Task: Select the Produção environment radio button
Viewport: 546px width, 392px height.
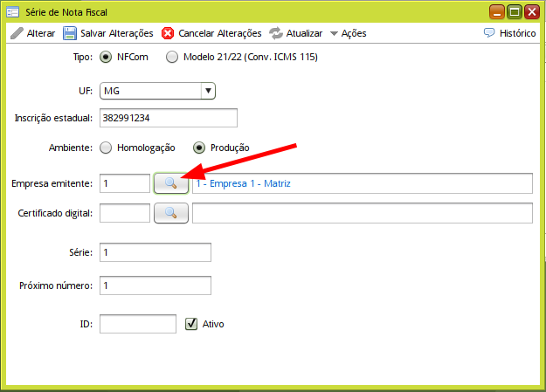Action: tap(198, 148)
